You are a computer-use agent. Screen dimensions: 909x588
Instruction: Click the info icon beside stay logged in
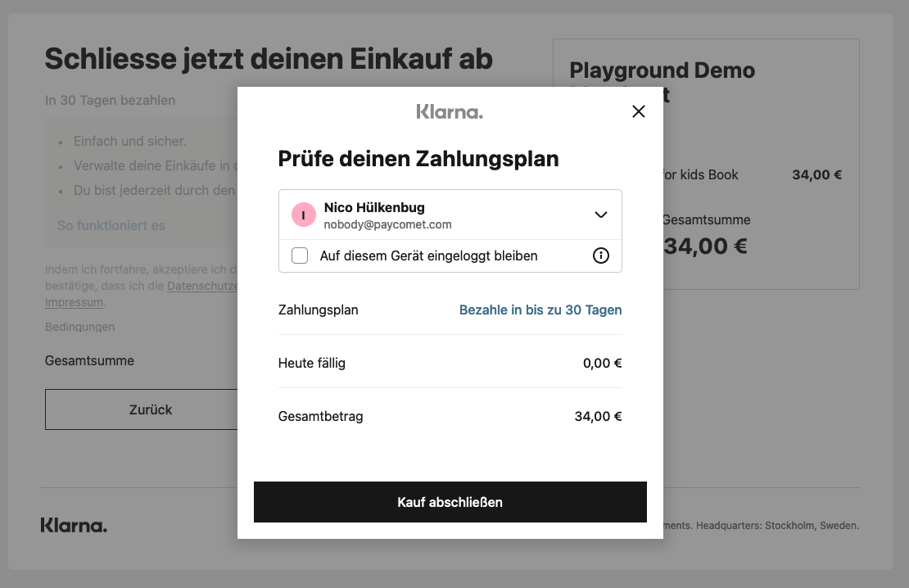pyautogui.click(x=600, y=256)
